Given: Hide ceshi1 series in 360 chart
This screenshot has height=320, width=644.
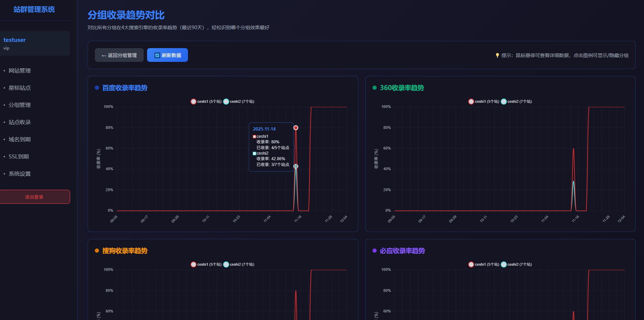Looking at the screenshot, I should pyautogui.click(x=484, y=101).
